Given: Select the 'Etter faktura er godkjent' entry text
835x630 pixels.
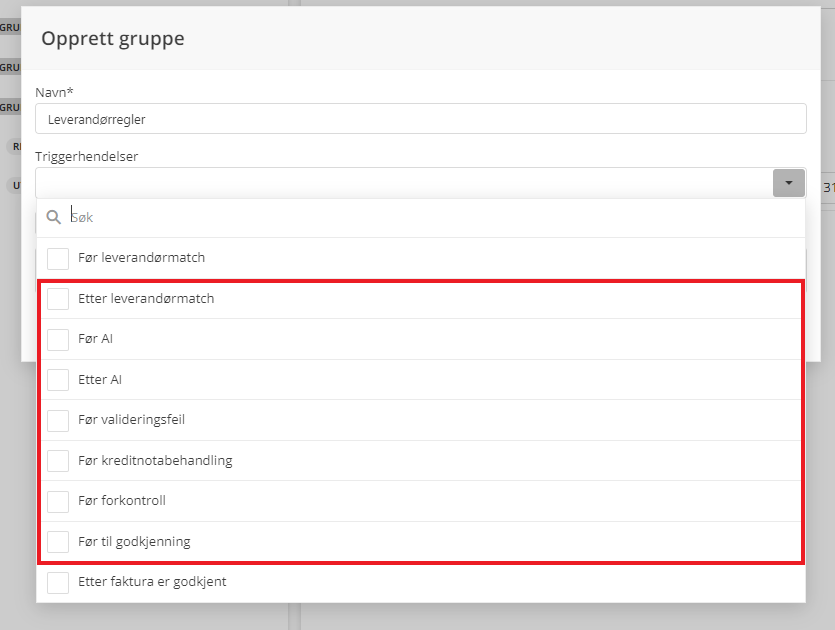Looking at the screenshot, I should tap(152, 582).
